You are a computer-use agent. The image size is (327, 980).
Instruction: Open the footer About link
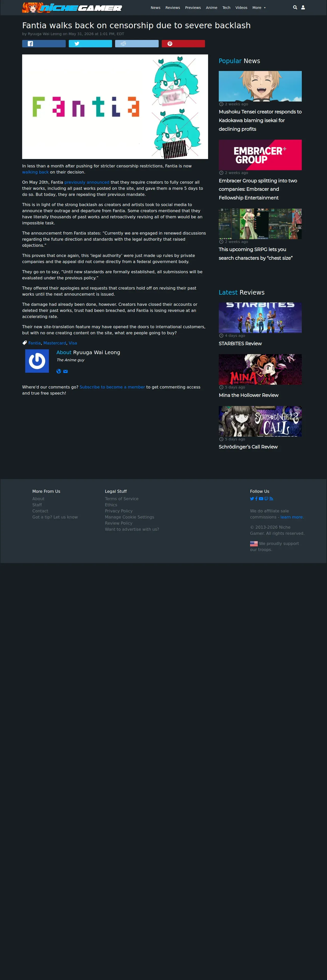click(38, 499)
